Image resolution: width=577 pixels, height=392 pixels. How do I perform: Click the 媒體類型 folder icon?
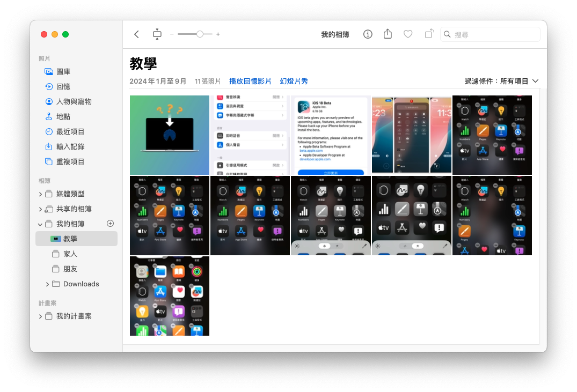point(48,194)
